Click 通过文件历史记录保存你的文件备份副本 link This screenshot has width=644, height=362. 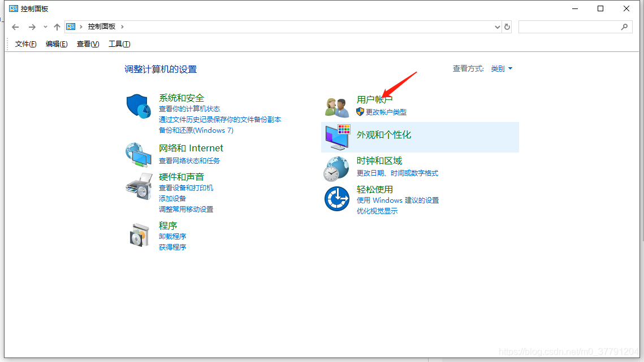tap(220, 119)
